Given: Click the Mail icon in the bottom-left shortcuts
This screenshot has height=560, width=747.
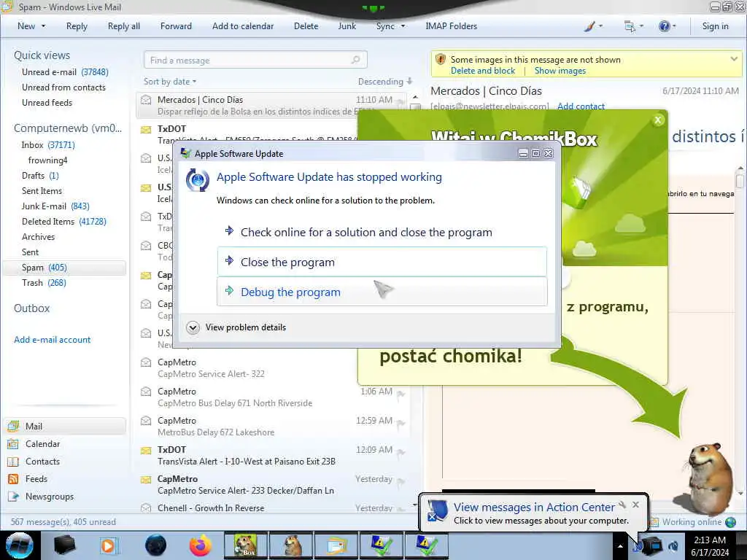Looking at the screenshot, I should [x=13, y=426].
